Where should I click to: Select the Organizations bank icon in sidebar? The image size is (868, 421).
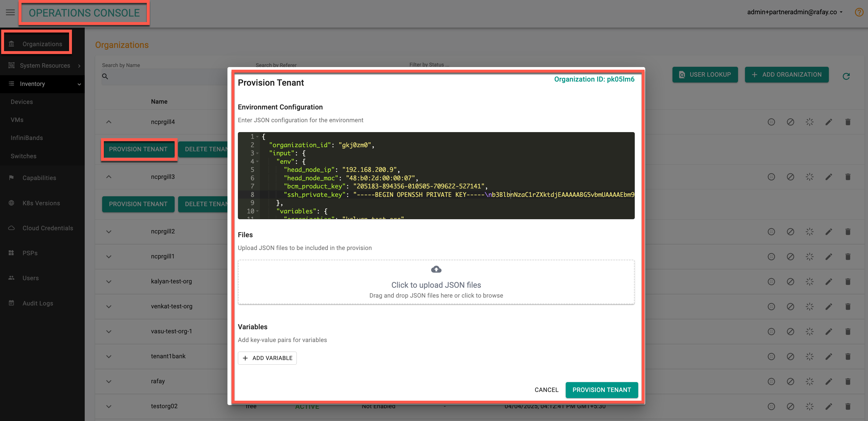(11, 44)
